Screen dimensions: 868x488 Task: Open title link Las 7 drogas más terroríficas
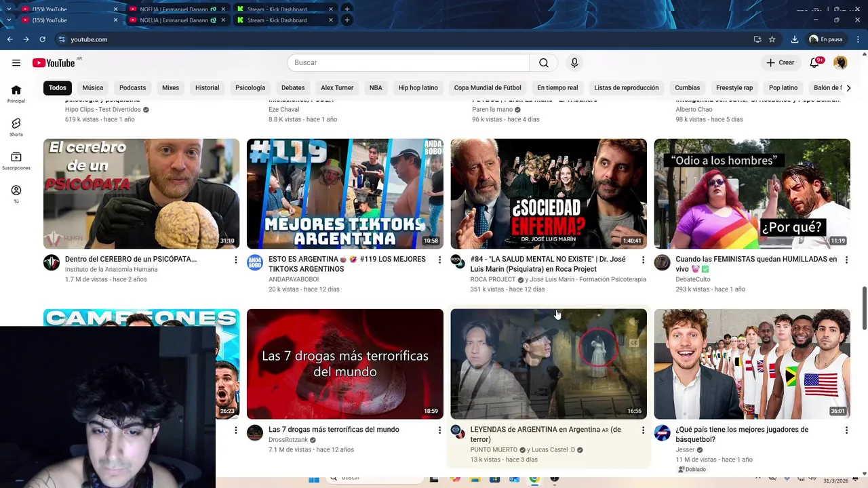tap(334, 430)
